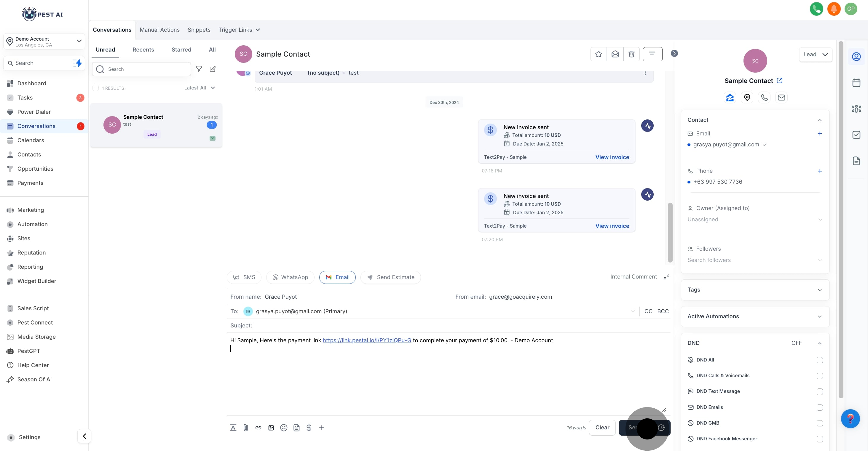Viewport: 868px width, 451px height.
Task: Open the Manual Actions tab
Action: (160, 30)
